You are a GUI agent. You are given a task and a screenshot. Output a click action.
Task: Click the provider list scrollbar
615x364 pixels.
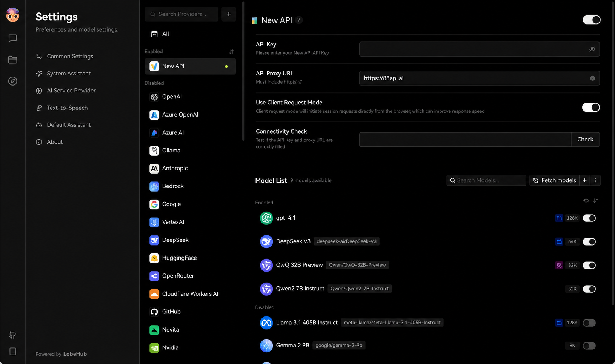(243, 72)
